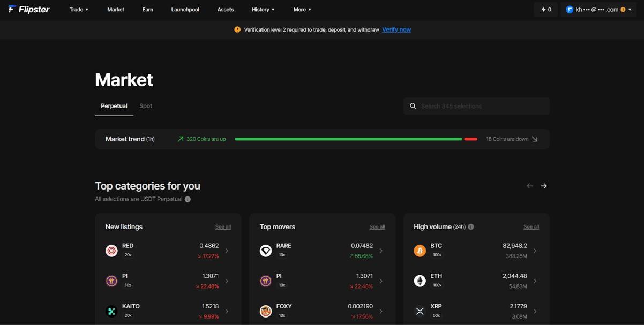Image resolution: width=644 pixels, height=325 pixels.
Task: Open RED row chevron
Action: coord(227,251)
